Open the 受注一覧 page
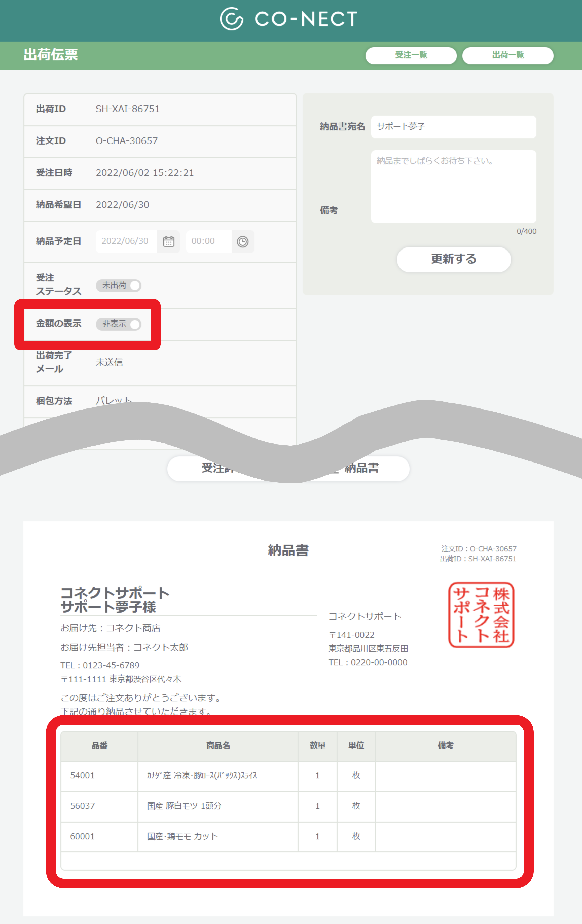The height and width of the screenshot is (924, 582). point(411,55)
